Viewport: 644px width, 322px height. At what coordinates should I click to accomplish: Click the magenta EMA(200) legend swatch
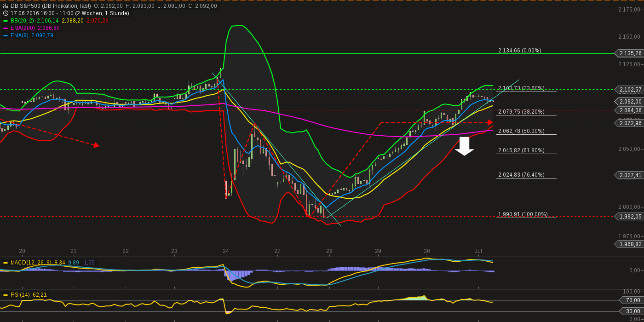pyautogui.click(x=6, y=28)
